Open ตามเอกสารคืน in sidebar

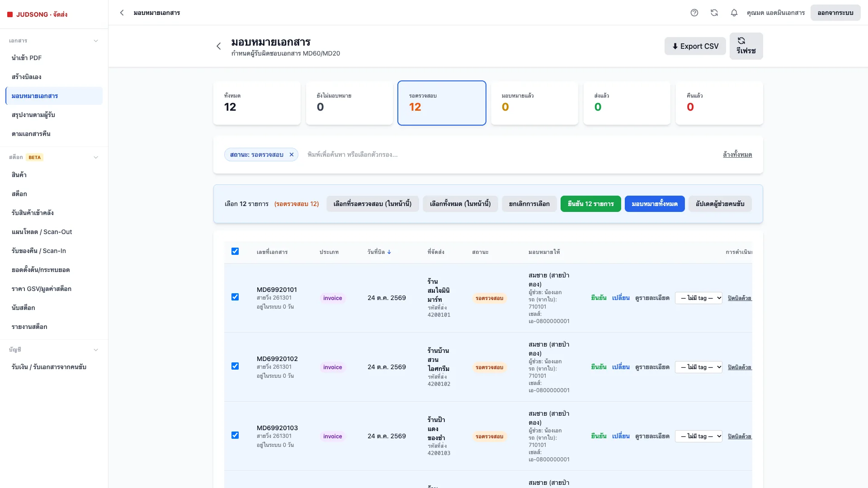coord(54,134)
